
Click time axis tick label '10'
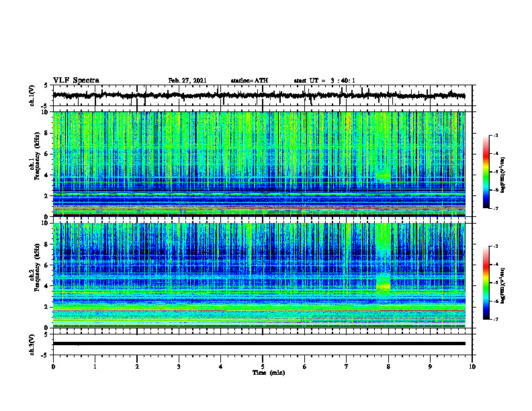click(472, 367)
